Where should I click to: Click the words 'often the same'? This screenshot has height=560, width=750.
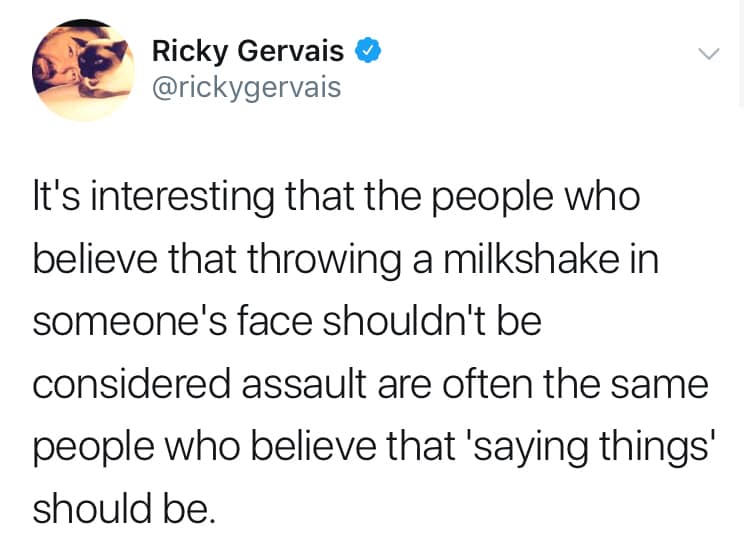click(574, 384)
